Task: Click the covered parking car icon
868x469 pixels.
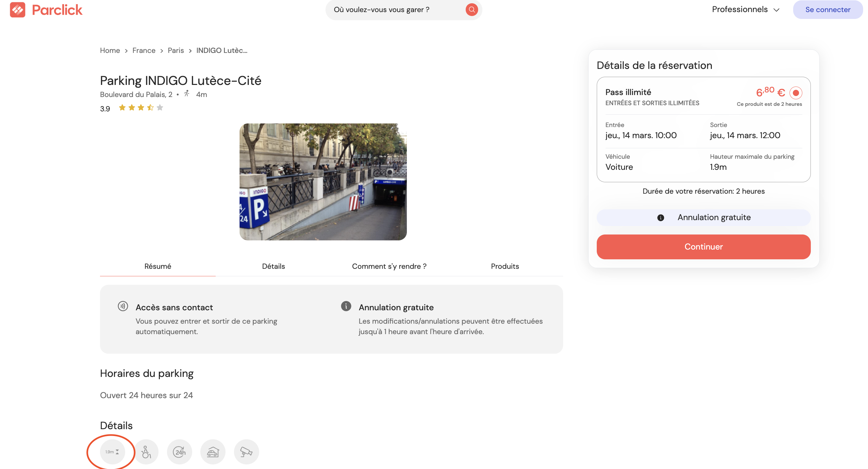Action: click(213, 451)
